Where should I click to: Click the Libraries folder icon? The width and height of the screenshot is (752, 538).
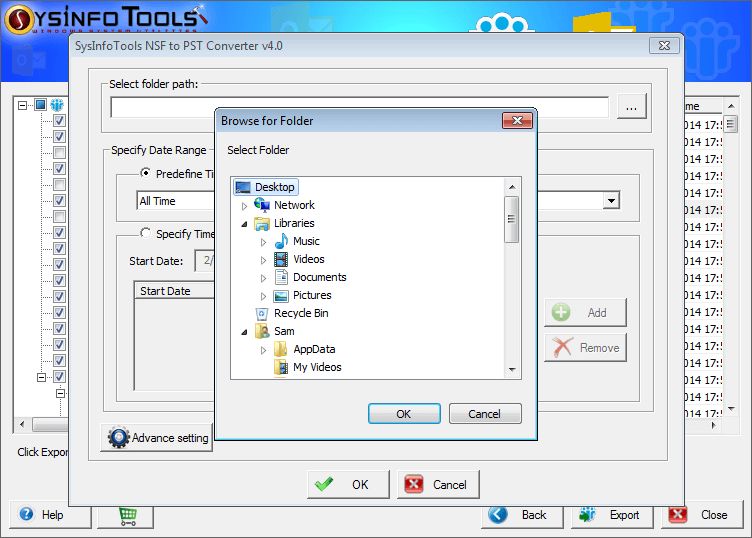pyautogui.click(x=262, y=223)
